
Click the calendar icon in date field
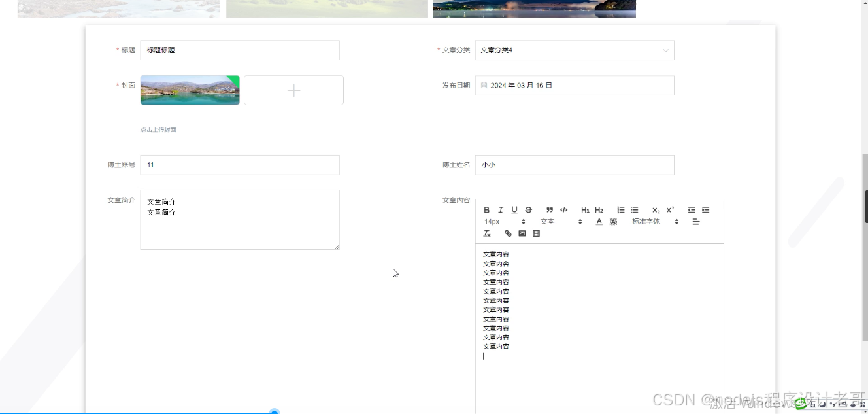(x=484, y=86)
